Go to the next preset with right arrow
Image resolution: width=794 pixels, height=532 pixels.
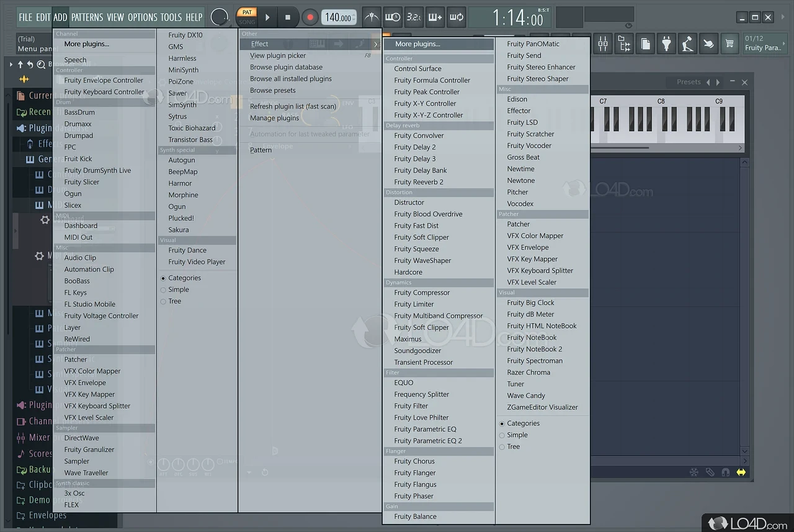(x=718, y=82)
